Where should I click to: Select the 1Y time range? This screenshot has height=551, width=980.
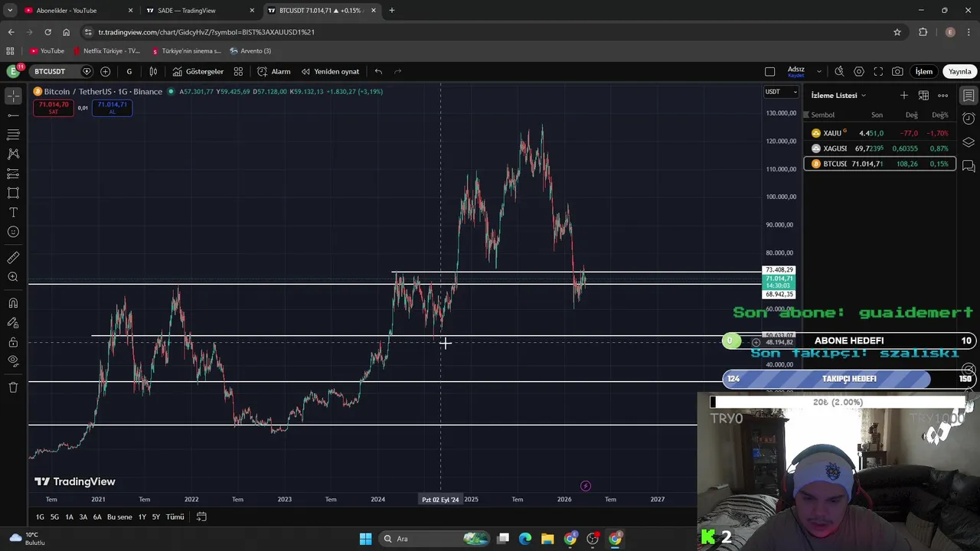pyautogui.click(x=142, y=517)
